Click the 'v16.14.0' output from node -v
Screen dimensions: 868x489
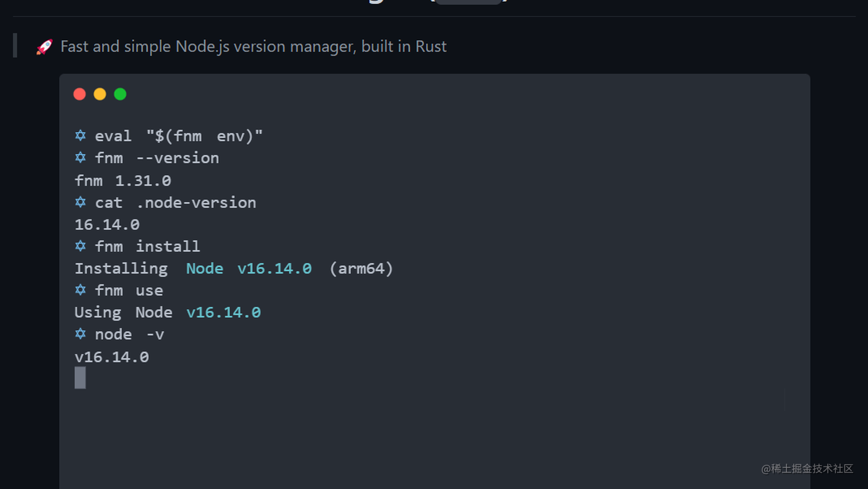111,356
